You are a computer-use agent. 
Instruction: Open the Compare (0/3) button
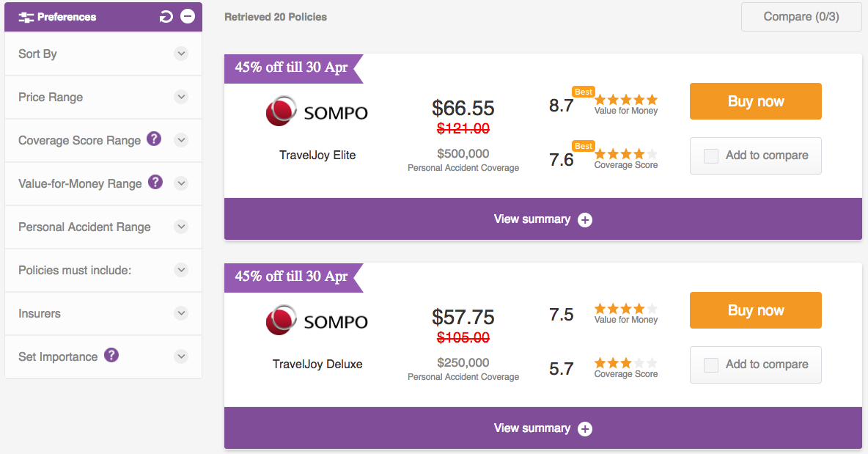pos(801,17)
